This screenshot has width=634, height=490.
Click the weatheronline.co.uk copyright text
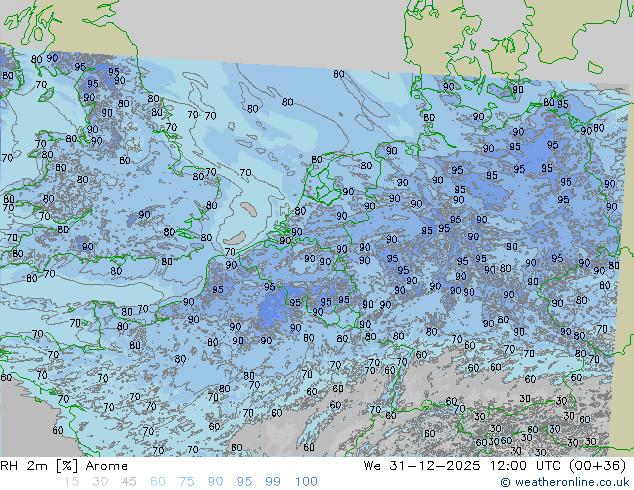[x=564, y=482]
